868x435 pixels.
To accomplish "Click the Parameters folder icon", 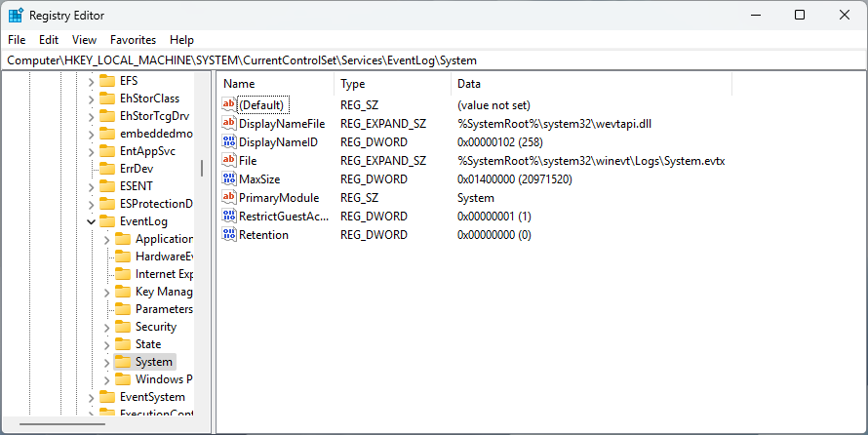I will [x=122, y=309].
